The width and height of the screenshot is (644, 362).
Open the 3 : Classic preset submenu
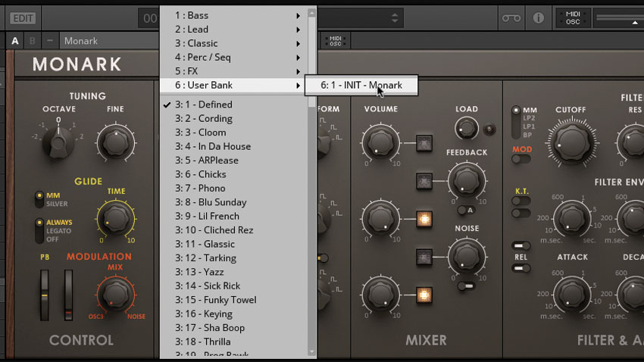click(x=234, y=43)
